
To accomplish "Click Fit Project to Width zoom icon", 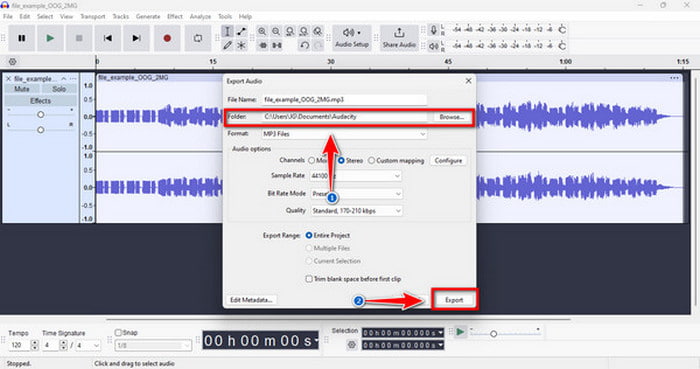I will [x=304, y=31].
